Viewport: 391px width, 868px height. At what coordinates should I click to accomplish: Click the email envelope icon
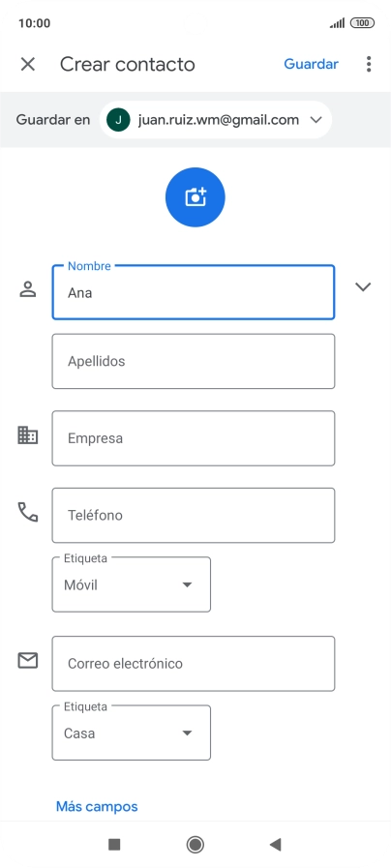click(x=28, y=660)
